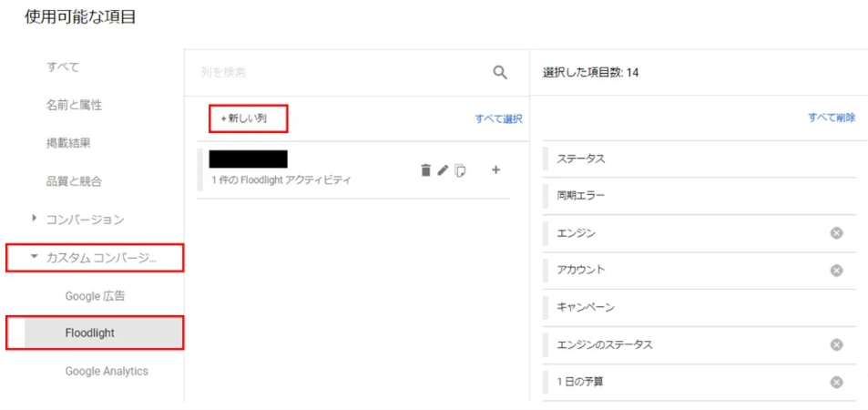868x410 pixels.
Task: Click the search magnifier icon
Action: click(499, 73)
